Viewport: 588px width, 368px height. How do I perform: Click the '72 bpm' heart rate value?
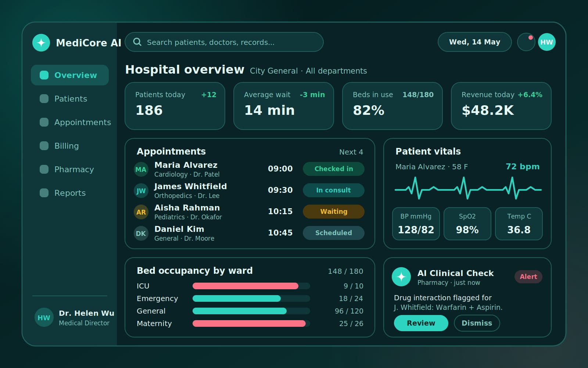[x=523, y=166]
